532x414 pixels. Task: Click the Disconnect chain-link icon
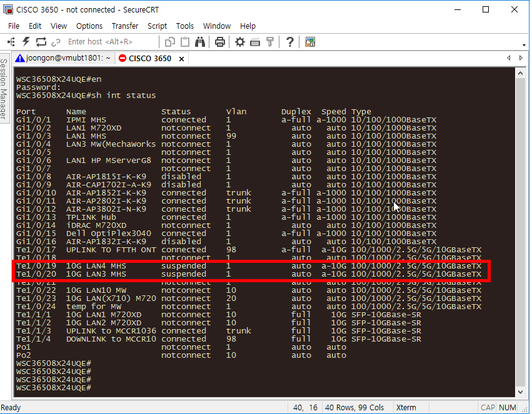coord(56,42)
